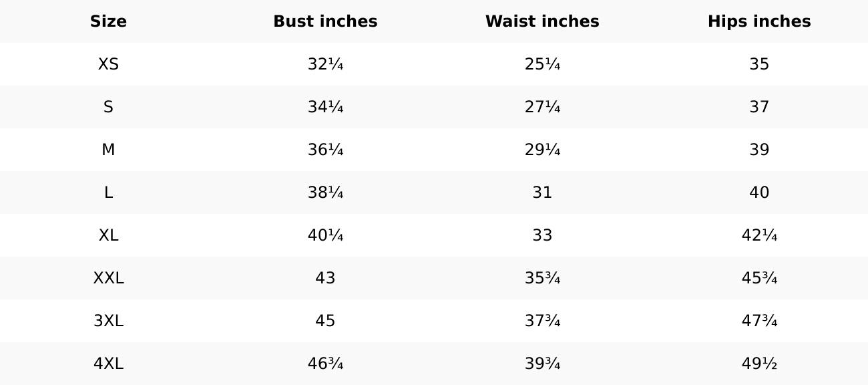Click the 3XL waist value 37¾
Screen dimensions: 868x385
pyautogui.click(x=542, y=321)
